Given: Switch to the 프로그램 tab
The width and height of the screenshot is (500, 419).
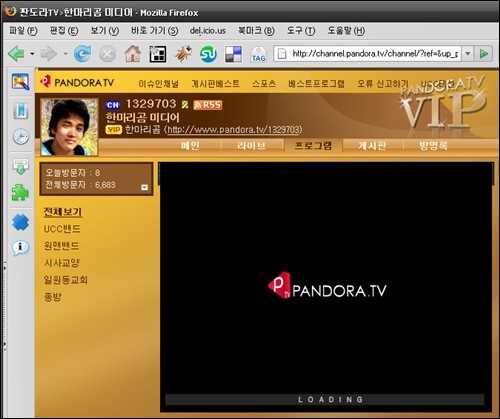Looking at the screenshot, I should pyautogui.click(x=313, y=145).
